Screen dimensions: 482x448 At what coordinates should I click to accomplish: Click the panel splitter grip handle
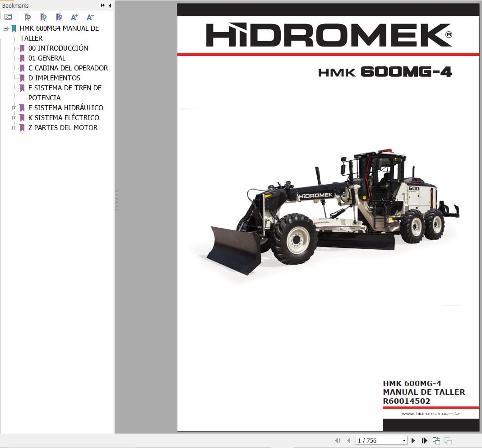116,200
